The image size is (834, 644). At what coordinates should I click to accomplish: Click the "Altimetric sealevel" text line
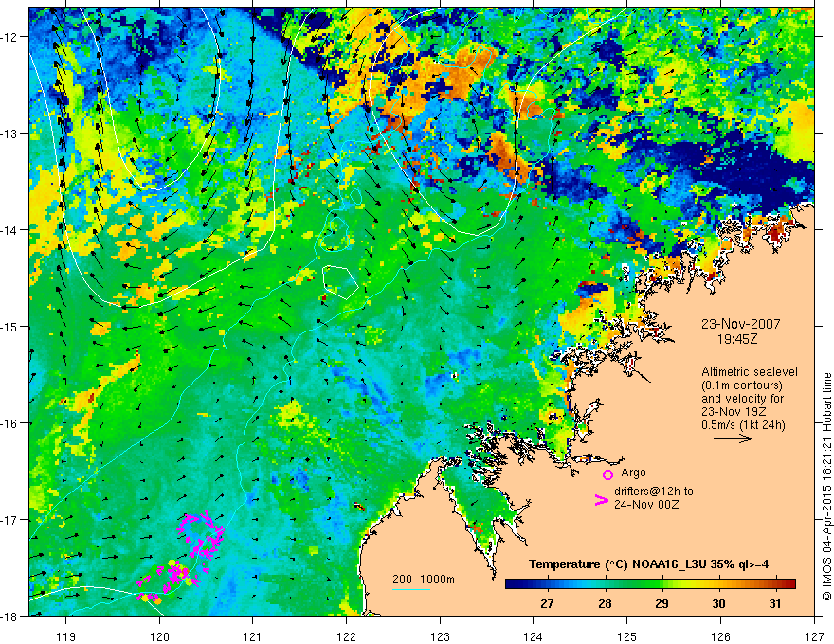(750, 372)
